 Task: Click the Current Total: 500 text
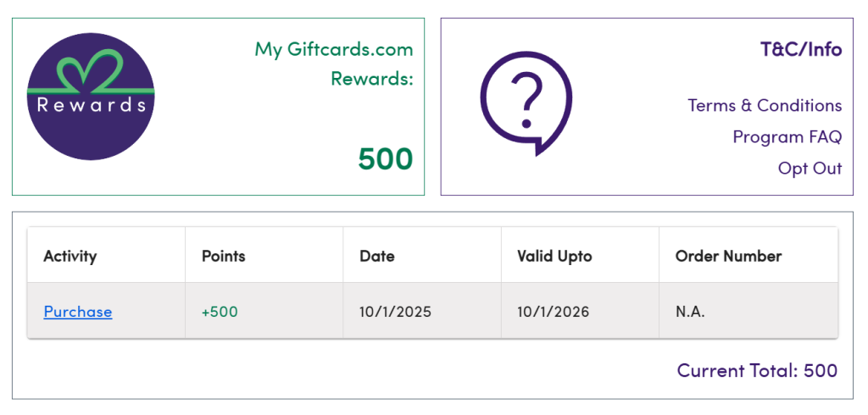click(x=757, y=370)
